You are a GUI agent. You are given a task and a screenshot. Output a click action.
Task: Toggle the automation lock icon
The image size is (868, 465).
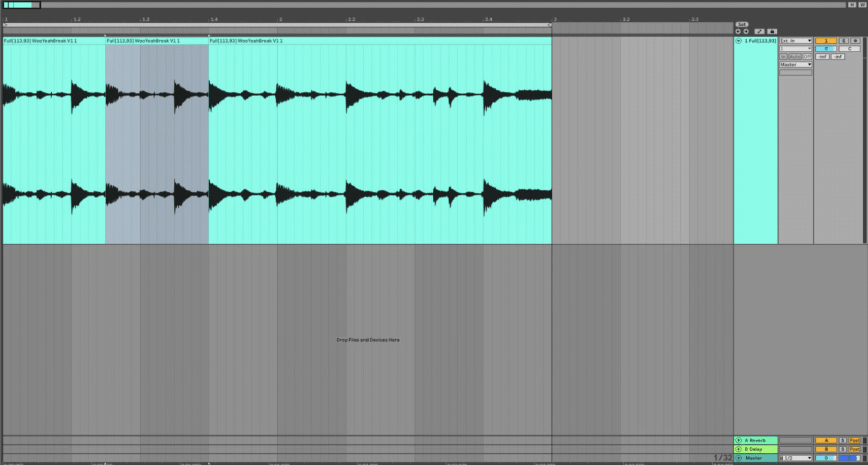[772, 31]
